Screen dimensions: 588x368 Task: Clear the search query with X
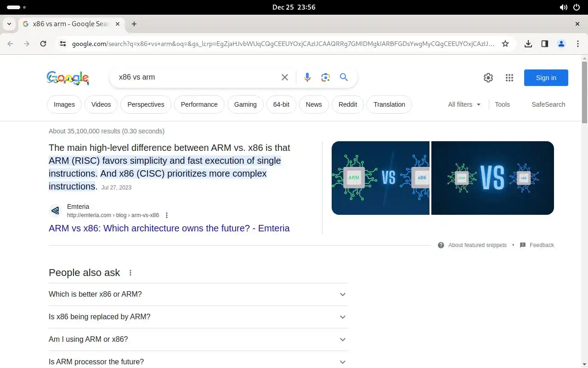285,77
